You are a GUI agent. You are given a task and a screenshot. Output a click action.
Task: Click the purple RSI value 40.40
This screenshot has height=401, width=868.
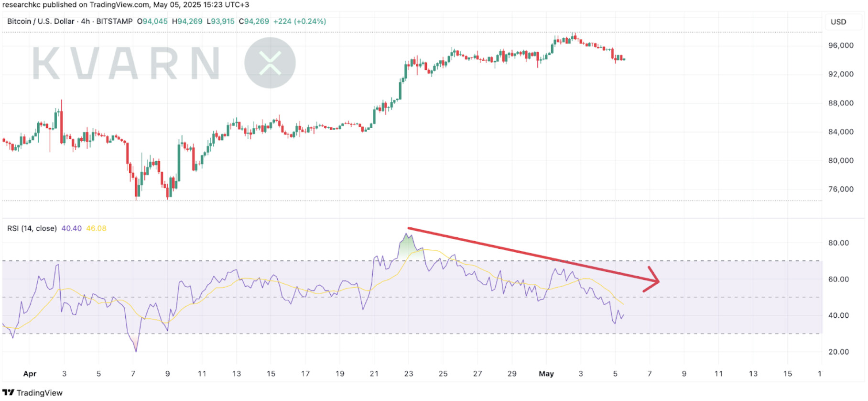(71, 228)
